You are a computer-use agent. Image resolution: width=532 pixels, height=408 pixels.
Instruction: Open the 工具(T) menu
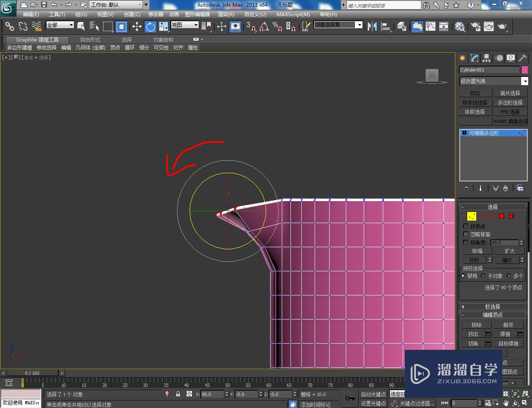point(57,14)
